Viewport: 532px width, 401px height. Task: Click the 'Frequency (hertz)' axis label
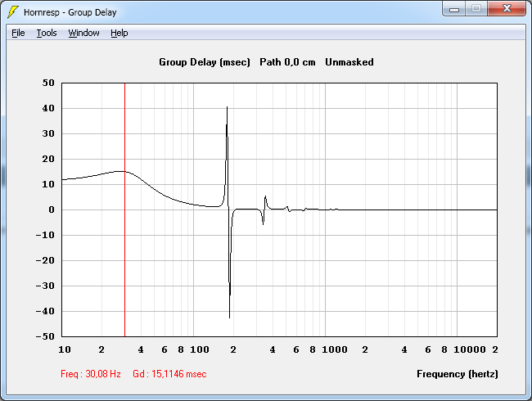click(x=458, y=374)
